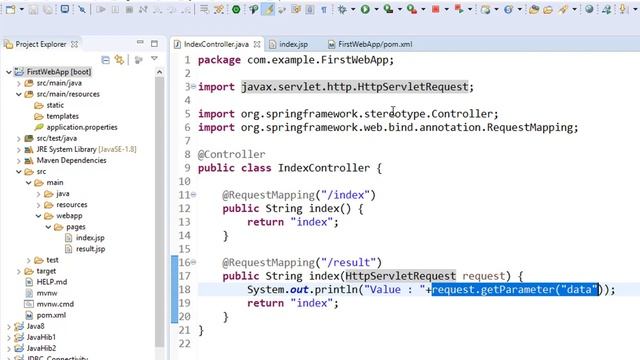Screen dimensions: 640x360
Task: Click the "/result" mapping string
Action: click(x=348, y=262)
